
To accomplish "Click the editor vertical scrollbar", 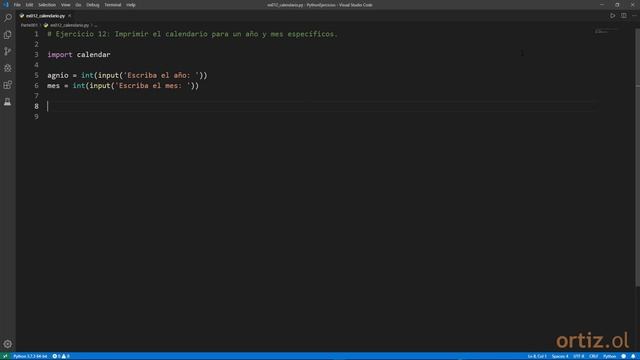I will point(638,158).
